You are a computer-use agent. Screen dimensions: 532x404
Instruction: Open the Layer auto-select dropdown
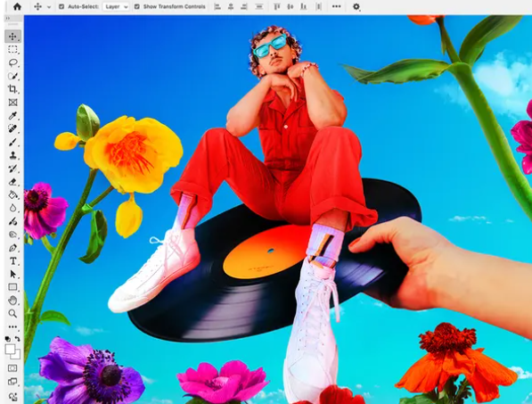(116, 6)
